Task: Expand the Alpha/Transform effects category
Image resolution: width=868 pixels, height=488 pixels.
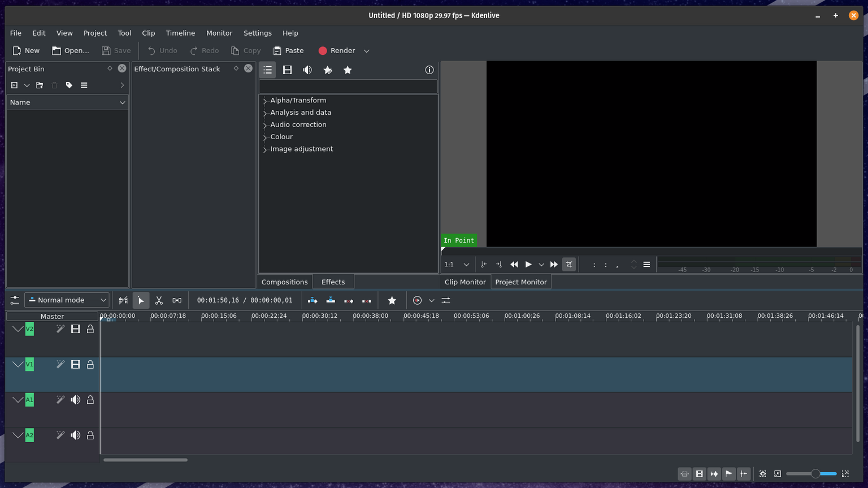Action: coord(265,101)
